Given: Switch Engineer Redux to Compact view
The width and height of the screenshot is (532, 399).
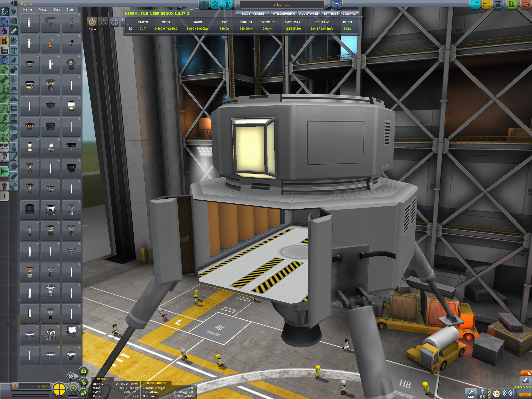Looking at the screenshot, I should click(350, 14).
